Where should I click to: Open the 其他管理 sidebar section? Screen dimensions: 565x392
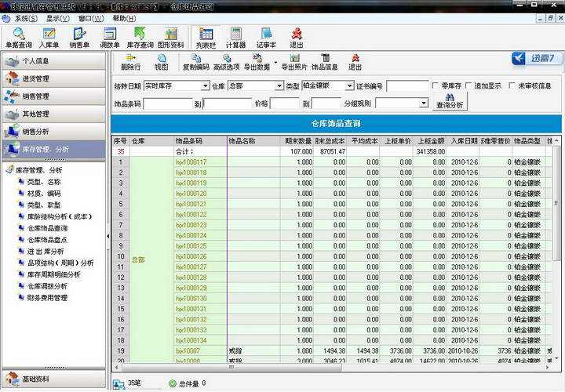point(54,114)
